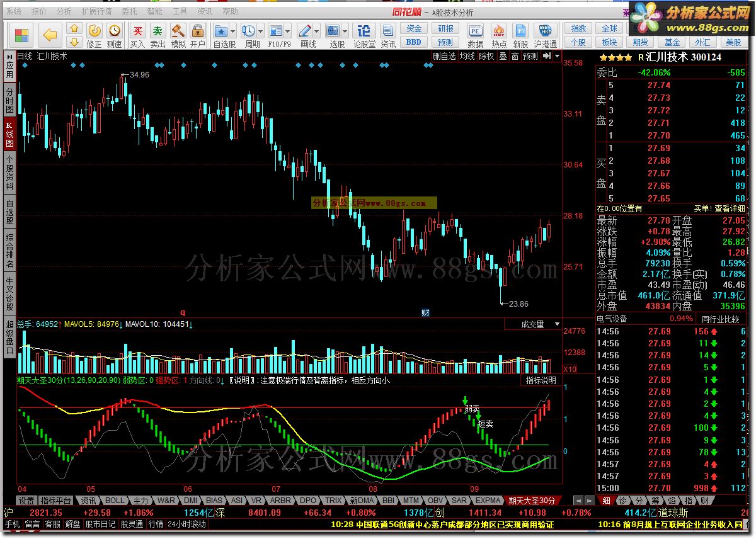
Task: Open the 智能 menu
Action: (154, 11)
